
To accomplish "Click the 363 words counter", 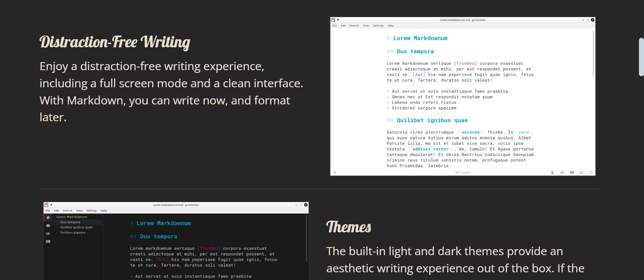I will (463, 173).
